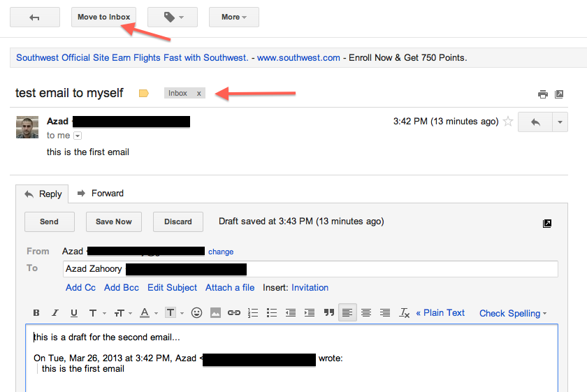Screen dimensions: 587x392
Task: Apply numbered list formatting
Action: click(x=253, y=313)
